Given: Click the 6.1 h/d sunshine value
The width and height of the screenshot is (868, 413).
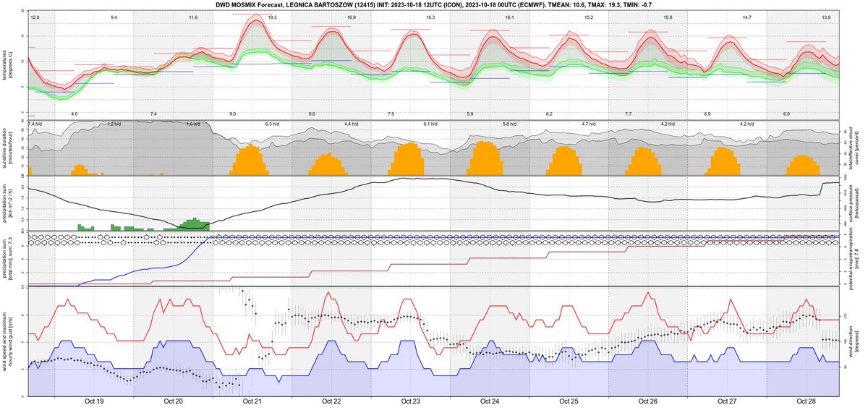Looking at the screenshot, I should click(430, 124).
